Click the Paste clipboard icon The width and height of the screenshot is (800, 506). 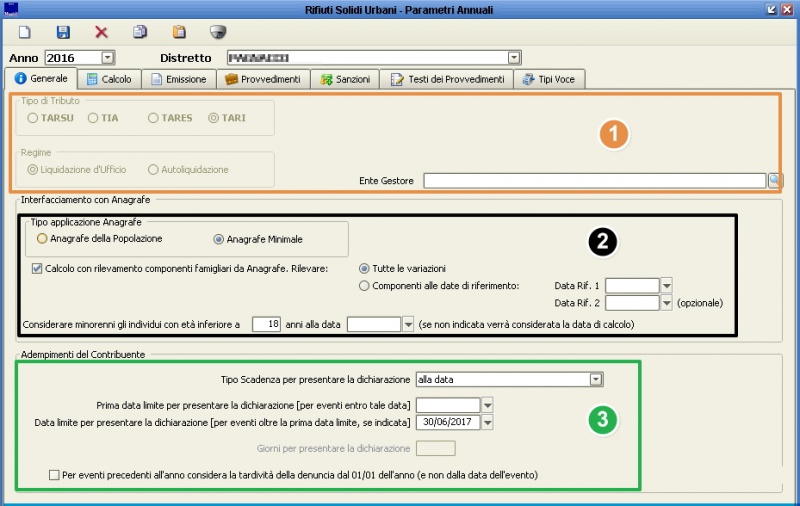179,33
